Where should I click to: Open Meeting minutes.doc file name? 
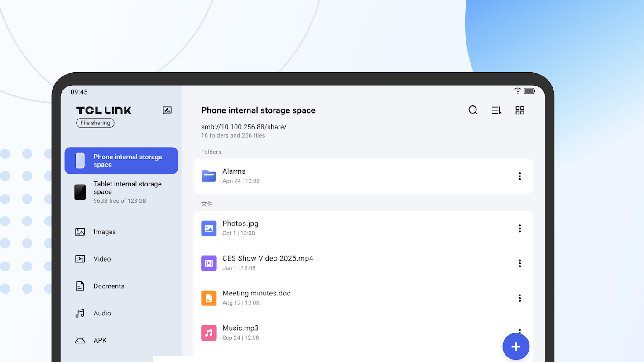(256, 293)
